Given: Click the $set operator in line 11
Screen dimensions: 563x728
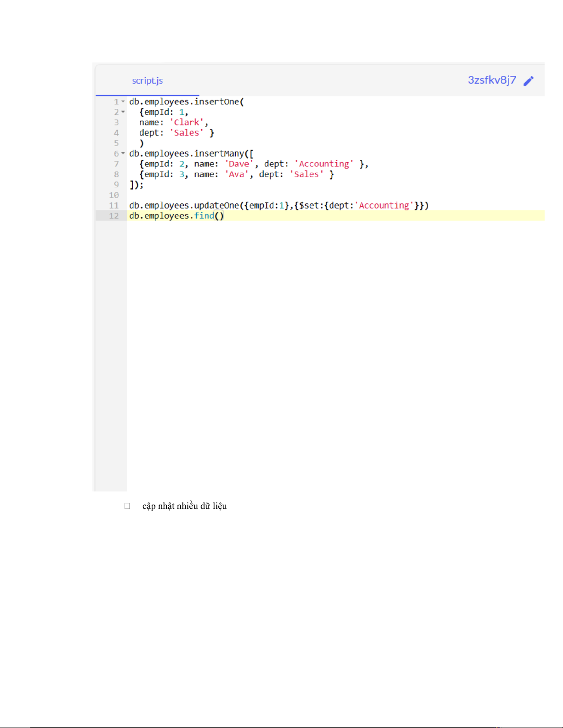Looking at the screenshot, I should point(309,205).
